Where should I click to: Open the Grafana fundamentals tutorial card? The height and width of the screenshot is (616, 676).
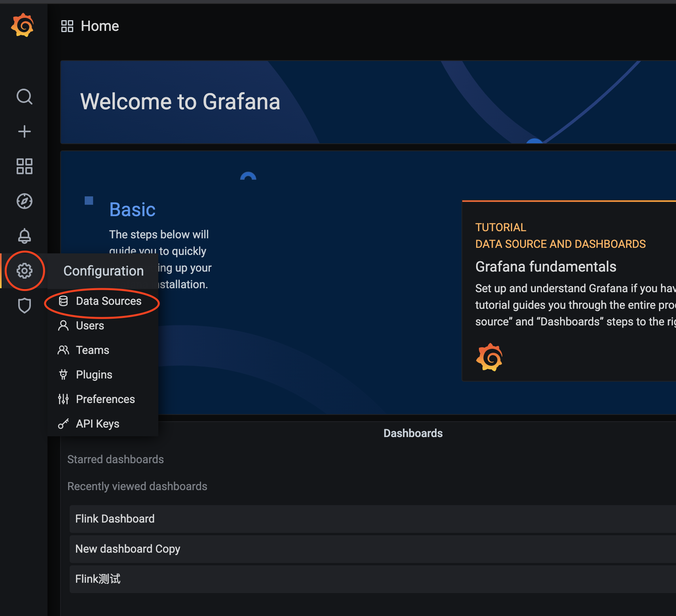[569, 291]
